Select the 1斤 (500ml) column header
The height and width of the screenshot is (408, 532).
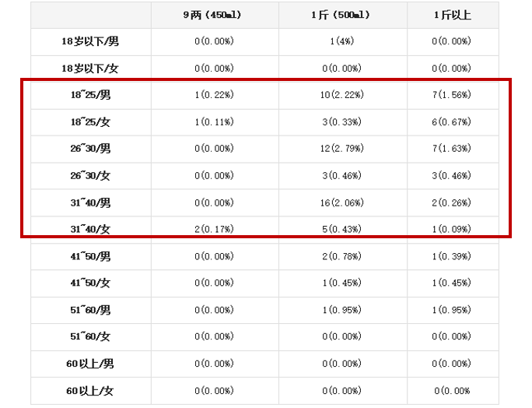point(341,15)
